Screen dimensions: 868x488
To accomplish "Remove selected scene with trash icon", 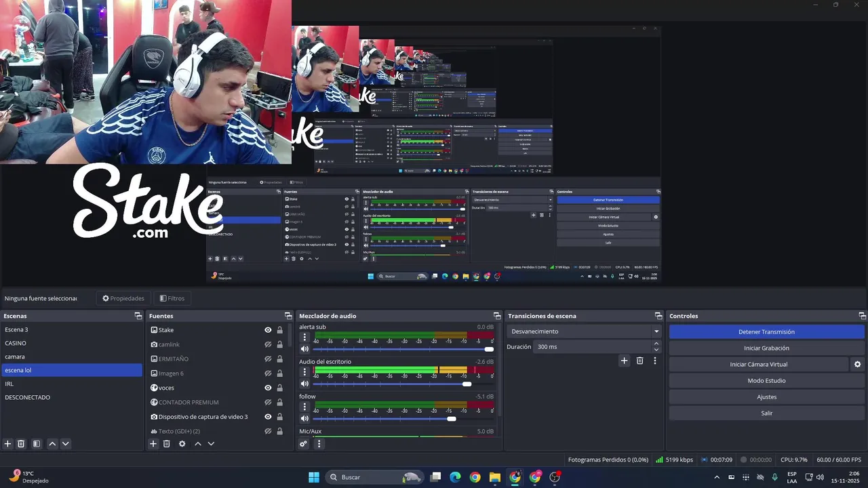I will pos(21,444).
